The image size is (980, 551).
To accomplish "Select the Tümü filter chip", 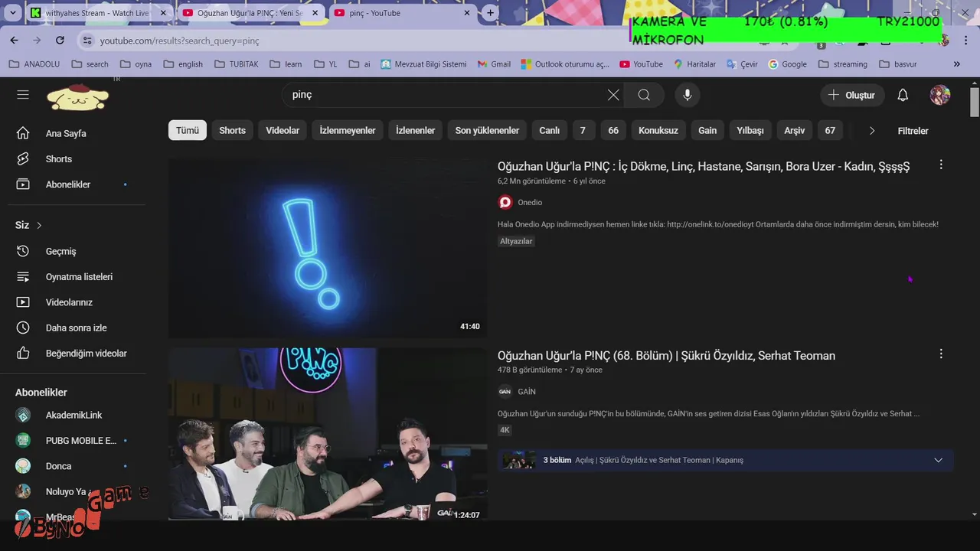I will 188,130.
